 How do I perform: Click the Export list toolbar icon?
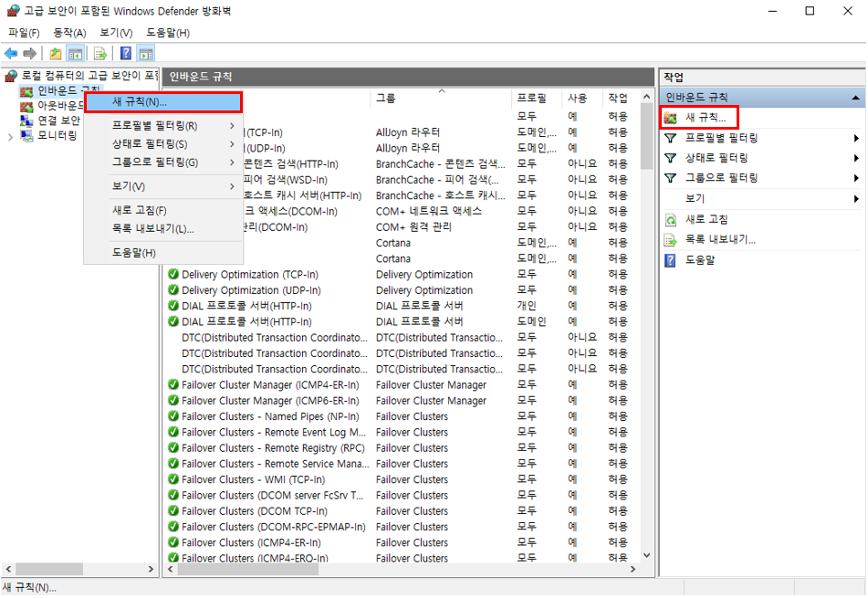[100, 54]
